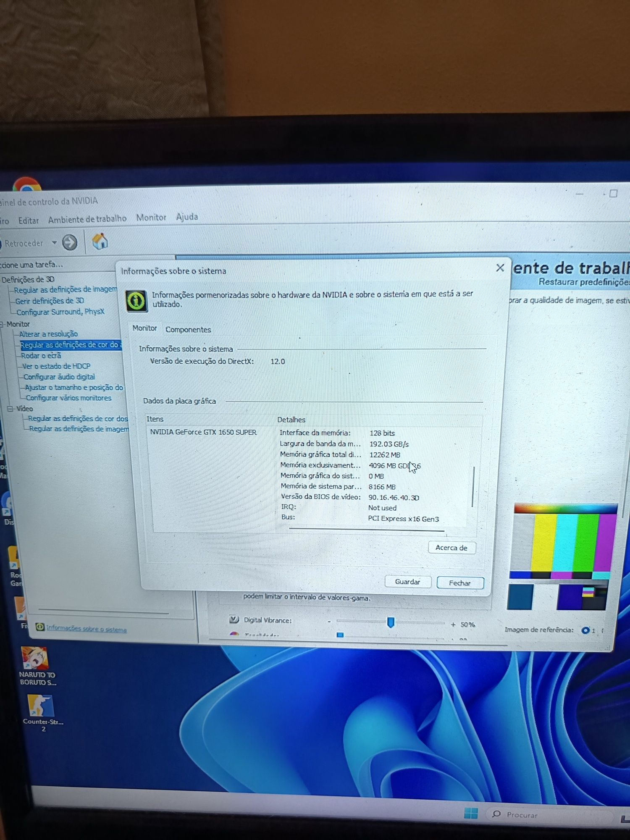Click system information icon at bottom left
The height and width of the screenshot is (840, 630).
[x=40, y=627]
